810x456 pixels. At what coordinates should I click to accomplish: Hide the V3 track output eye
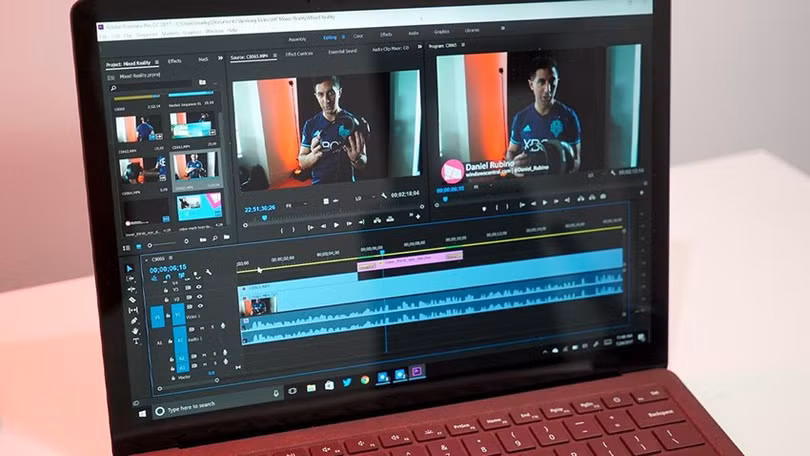[x=198, y=287]
